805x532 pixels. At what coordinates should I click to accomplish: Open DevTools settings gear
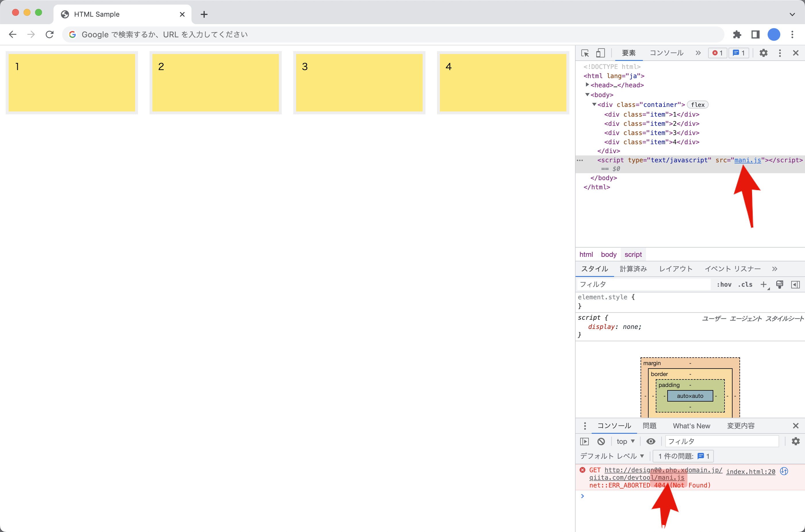tap(763, 53)
